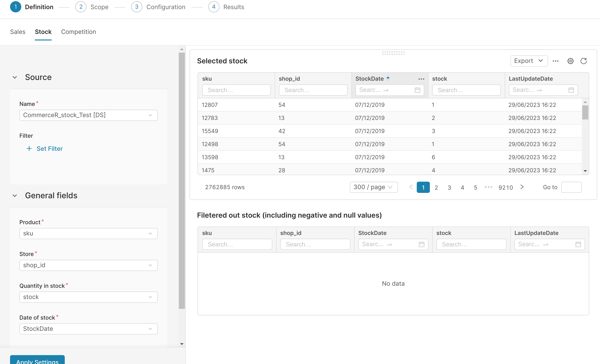Go to next page arrow in pagination
Image resolution: width=600 pixels, height=364 pixels.
tap(522, 187)
